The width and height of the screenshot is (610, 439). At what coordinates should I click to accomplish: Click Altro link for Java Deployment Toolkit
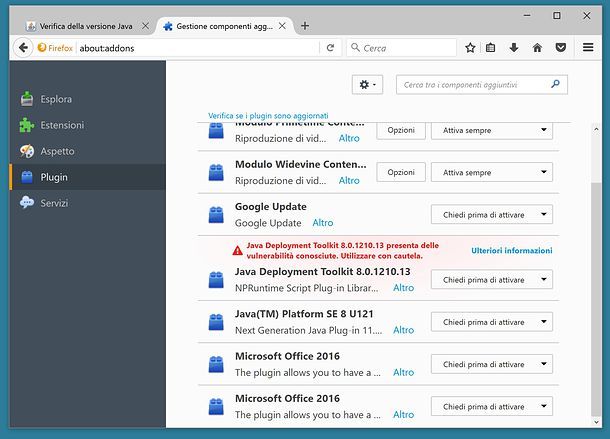pyautogui.click(x=403, y=288)
